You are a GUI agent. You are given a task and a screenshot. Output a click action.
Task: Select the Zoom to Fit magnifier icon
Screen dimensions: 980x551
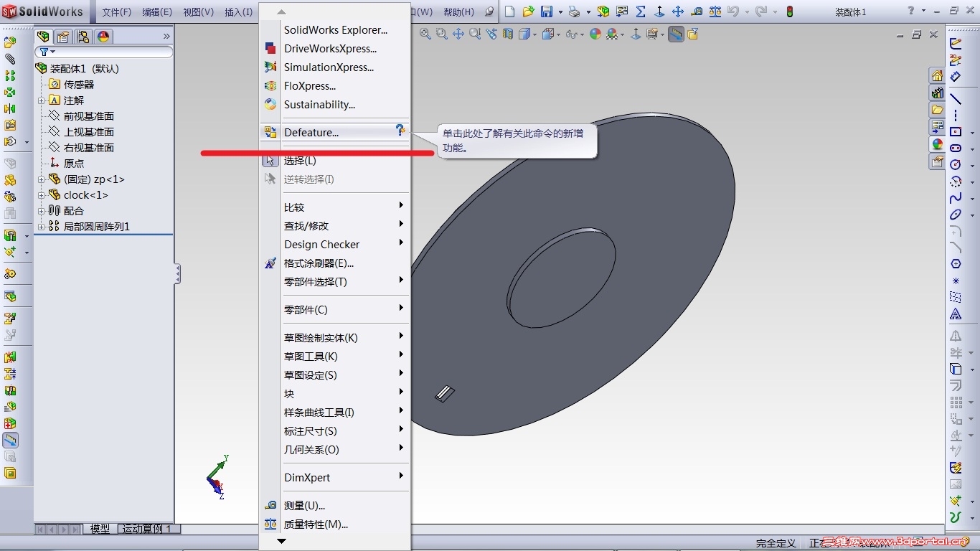pyautogui.click(x=425, y=34)
